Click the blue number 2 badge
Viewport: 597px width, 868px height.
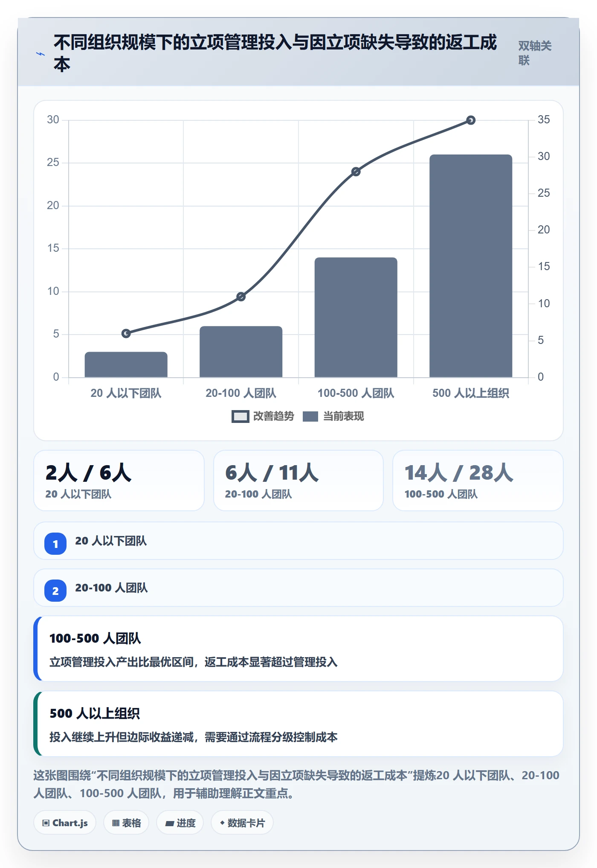tap(55, 591)
